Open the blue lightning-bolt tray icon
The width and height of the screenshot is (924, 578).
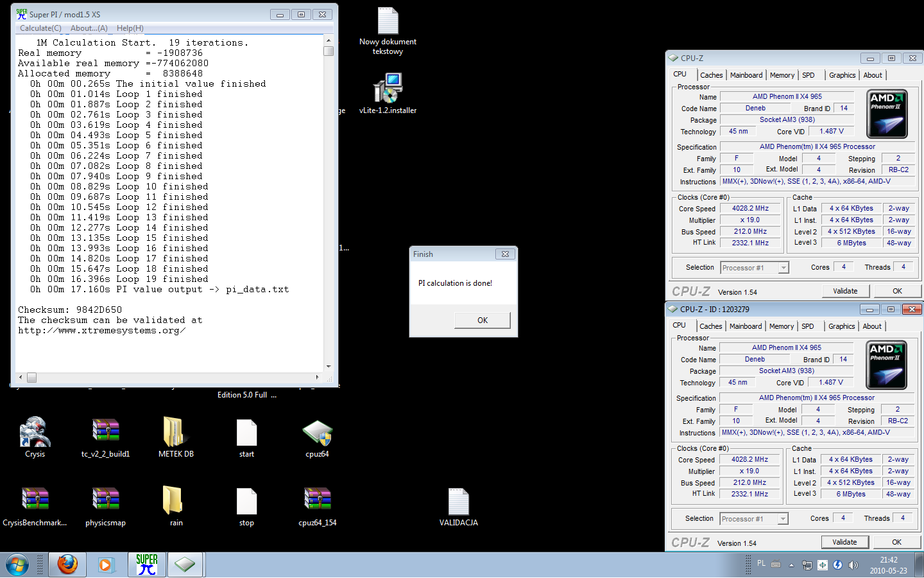click(x=837, y=565)
